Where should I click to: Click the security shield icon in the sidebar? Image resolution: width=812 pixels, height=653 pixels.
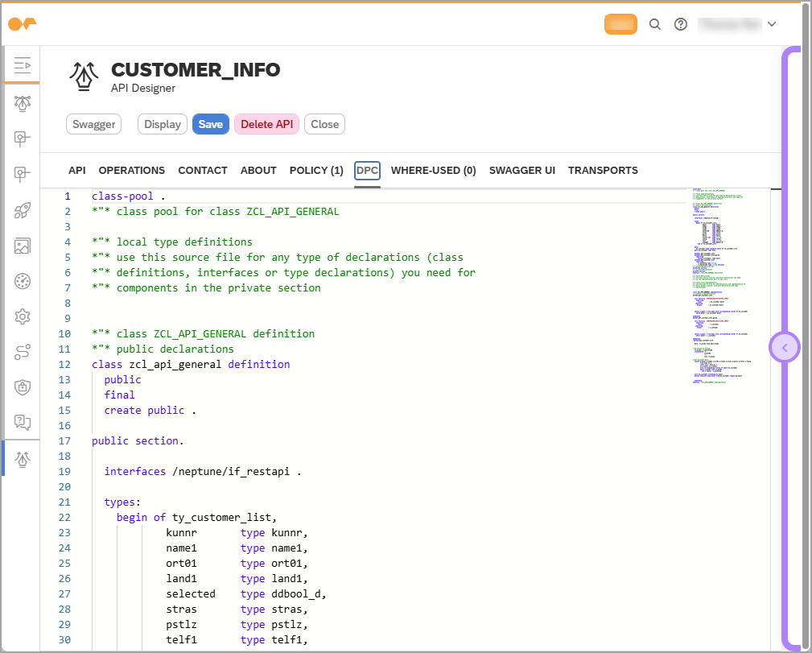click(x=22, y=387)
